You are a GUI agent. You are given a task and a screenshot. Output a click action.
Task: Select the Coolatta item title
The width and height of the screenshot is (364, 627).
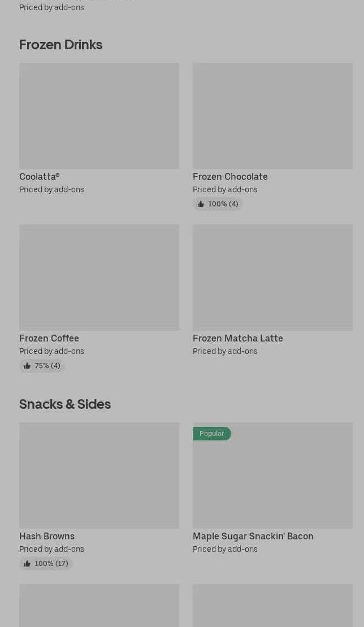point(40,177)
